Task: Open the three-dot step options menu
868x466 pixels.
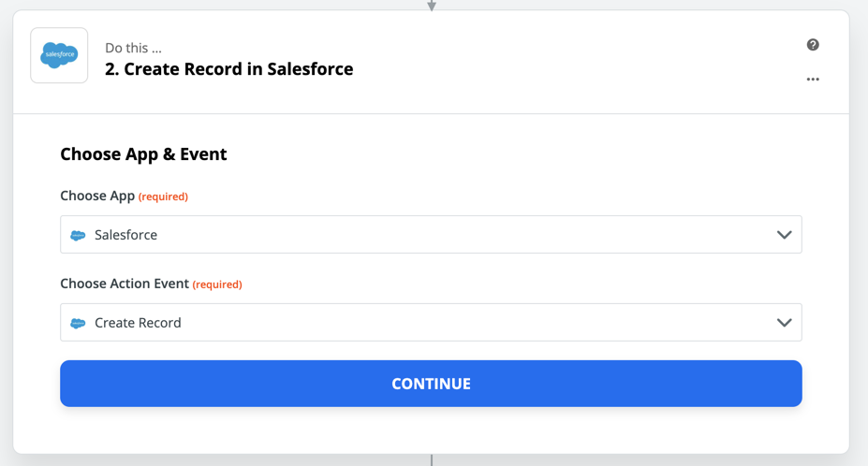Action: tap(813, 80)
